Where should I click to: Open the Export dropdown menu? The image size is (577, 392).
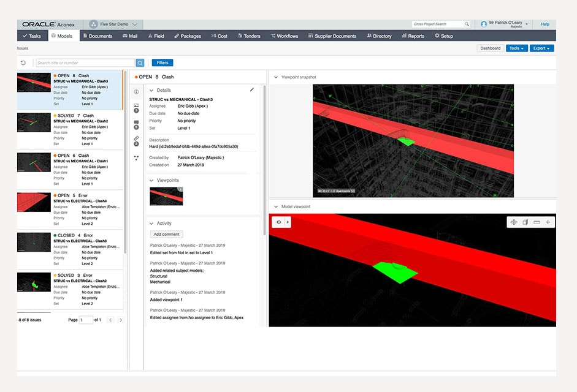click(541, 48)
